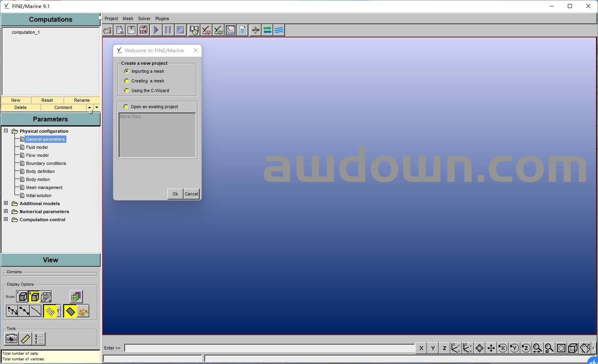Expand the Additional models folder
Screen dimensions: 598x364
coord(6,203)
